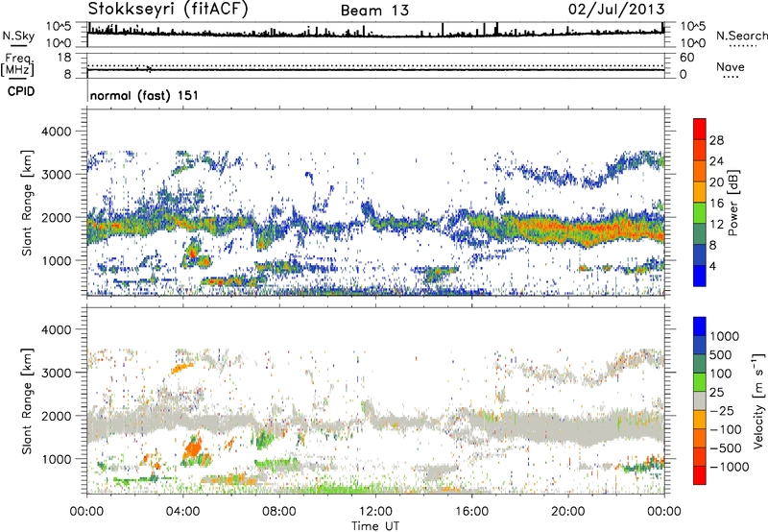Click the Velocity color bar red bottom segment
Image resolution: width=768 pixels, height=532 pixels.
(x=700, y=475)
